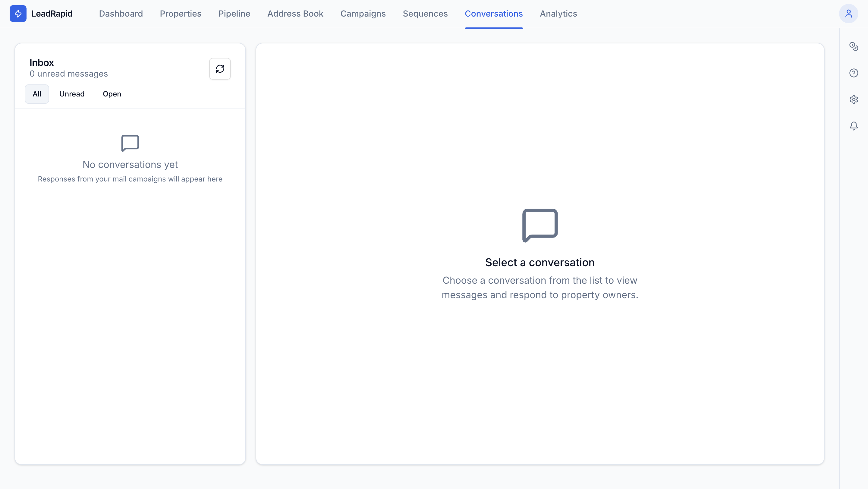868x489 pixels.
Task: Switch to the Analytics tab
Action: tap(558, 14)
